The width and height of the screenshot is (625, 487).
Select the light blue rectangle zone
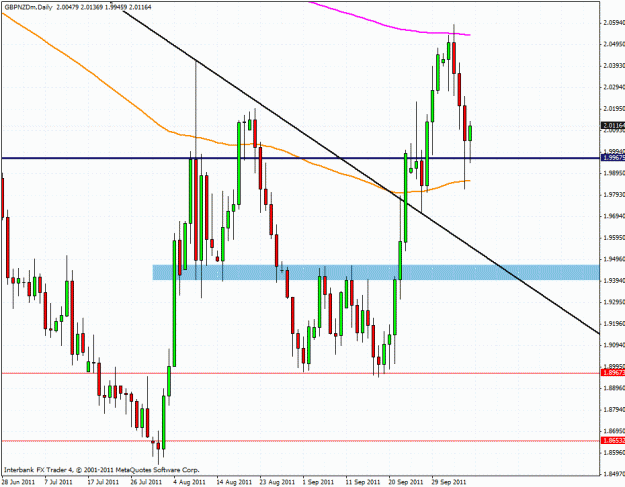tap(376, 272)
